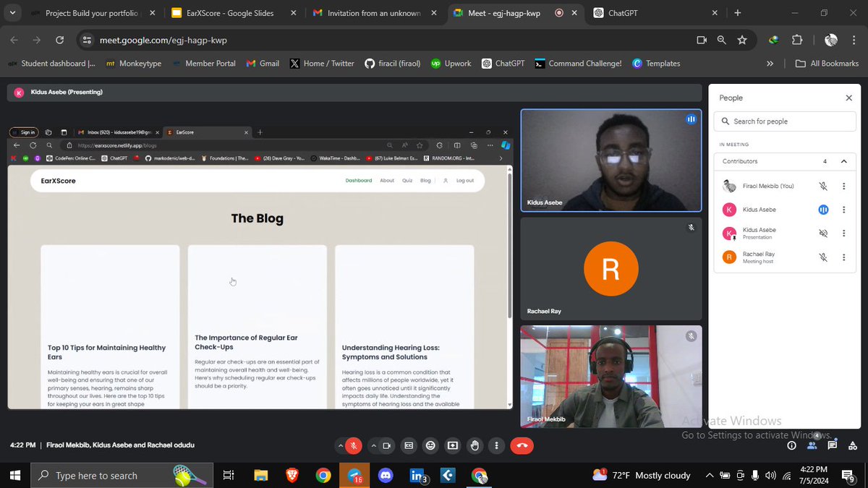Open firacil (firaol) GitHub bookmark

point(393,64)
